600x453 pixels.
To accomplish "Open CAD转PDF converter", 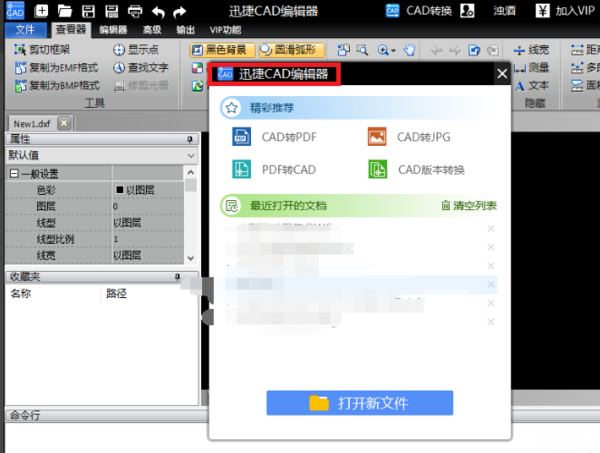I will [x=274, y=137].
